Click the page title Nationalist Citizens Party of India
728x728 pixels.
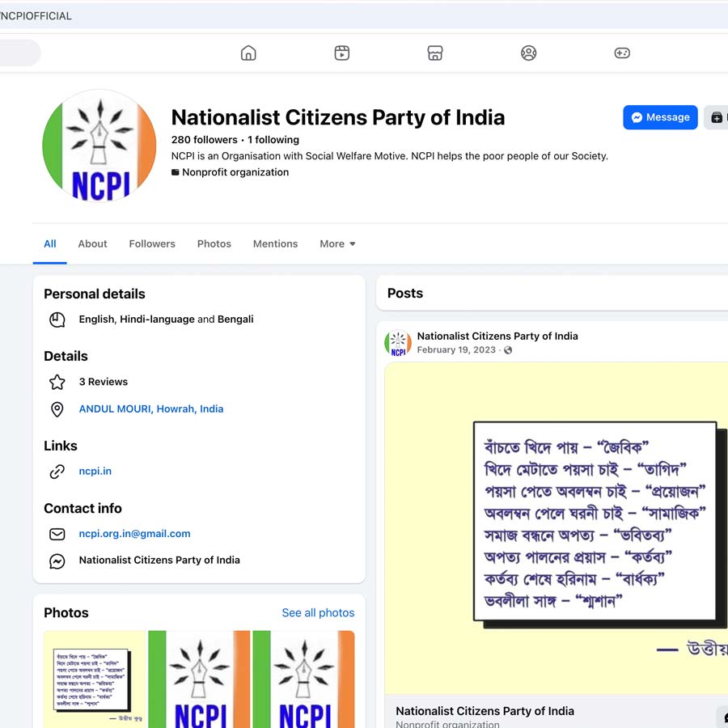(338, 117)
